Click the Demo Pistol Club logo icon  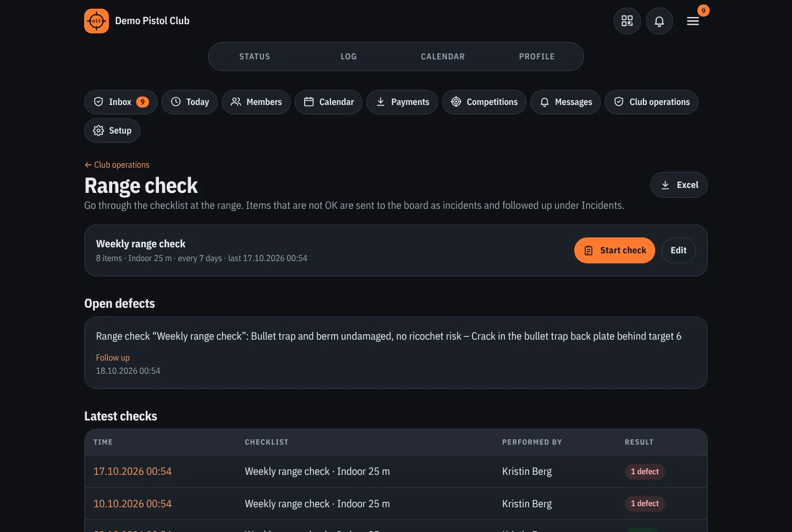point(96,21)
